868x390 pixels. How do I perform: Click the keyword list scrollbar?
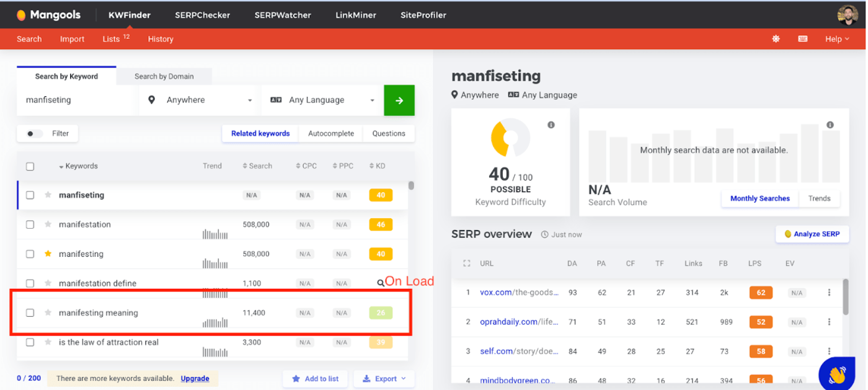click(x=411, y=185)
